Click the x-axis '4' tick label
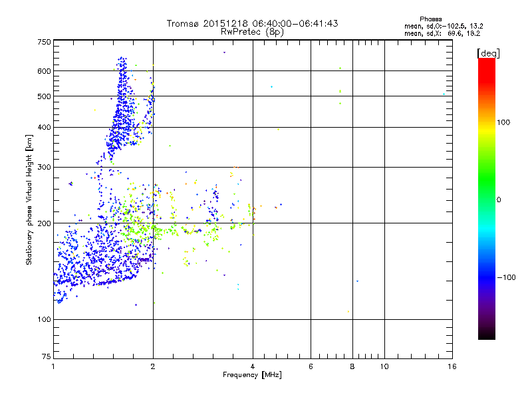The image size is (532, 399). coord(253,366)
